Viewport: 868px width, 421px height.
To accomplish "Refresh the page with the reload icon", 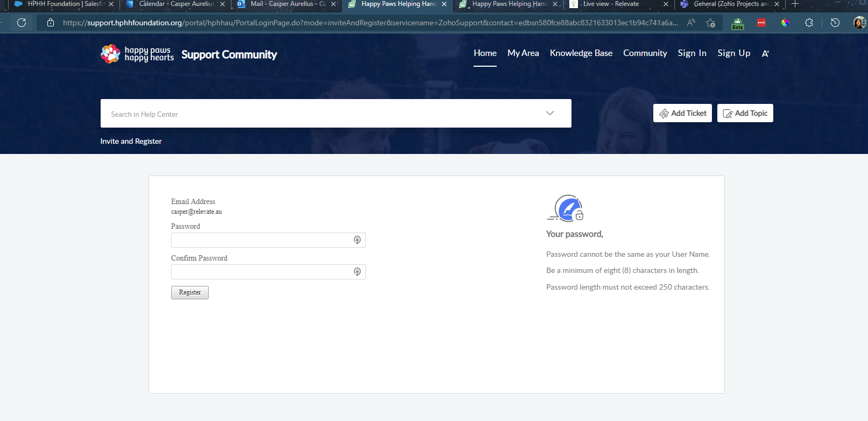I will (x=22, y=23).
